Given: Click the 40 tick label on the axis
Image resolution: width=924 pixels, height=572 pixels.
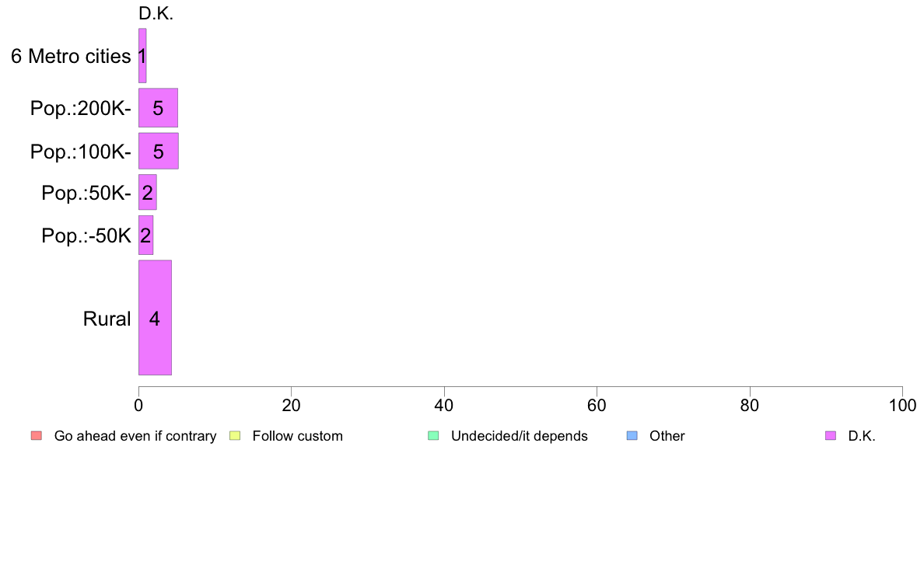Looking at the screenshot, I should tap(444, 405).
